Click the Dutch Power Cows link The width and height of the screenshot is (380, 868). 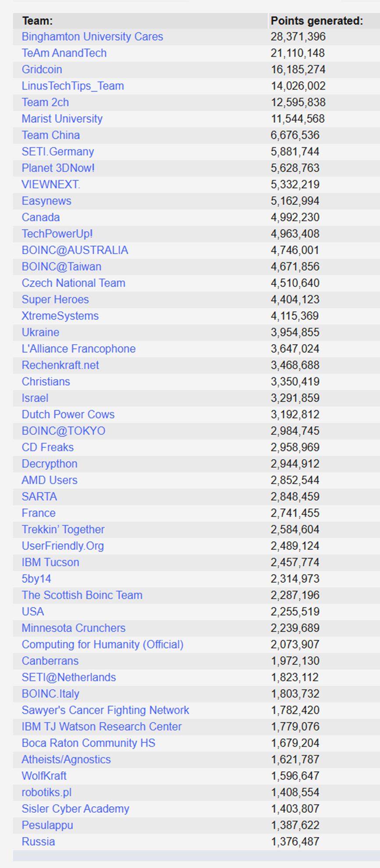click(68, 415)
